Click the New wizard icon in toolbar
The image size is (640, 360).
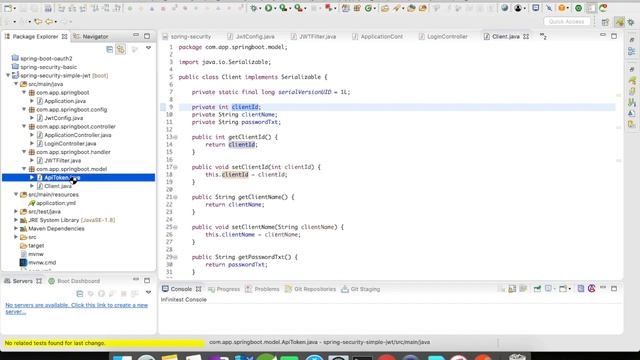pyautogui.click(x=8, y=8)
